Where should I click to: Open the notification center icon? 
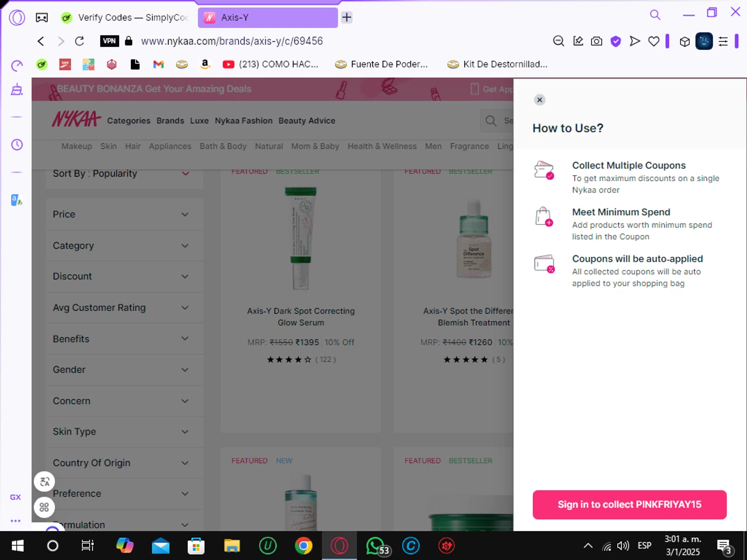tap(724, 546)
